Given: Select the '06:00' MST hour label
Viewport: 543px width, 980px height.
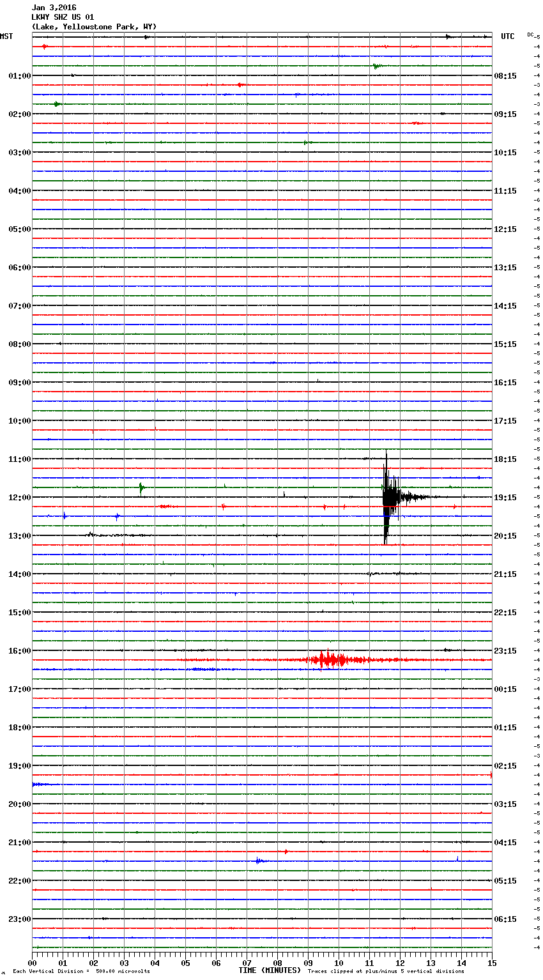Looking at the screenshot, I should tap(20, 268).
